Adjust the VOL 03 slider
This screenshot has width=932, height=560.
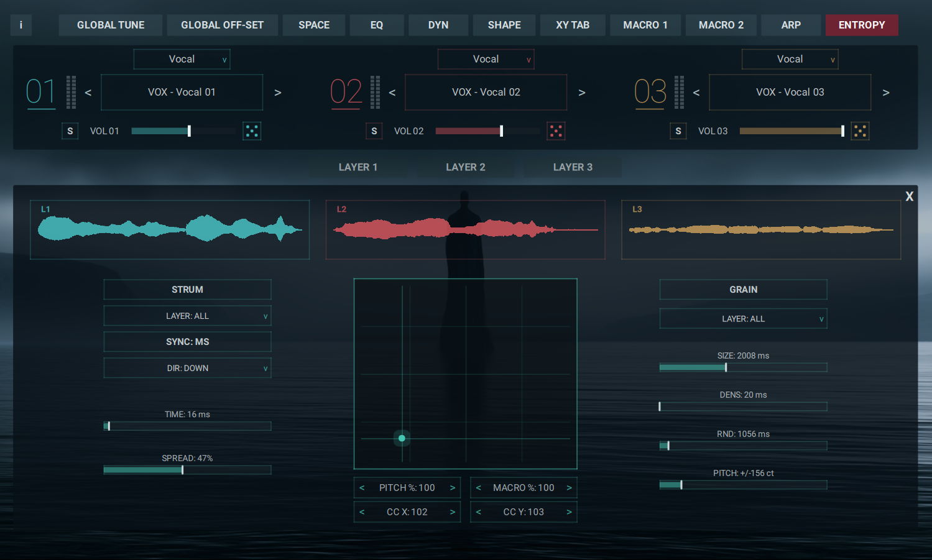[792, 131]
